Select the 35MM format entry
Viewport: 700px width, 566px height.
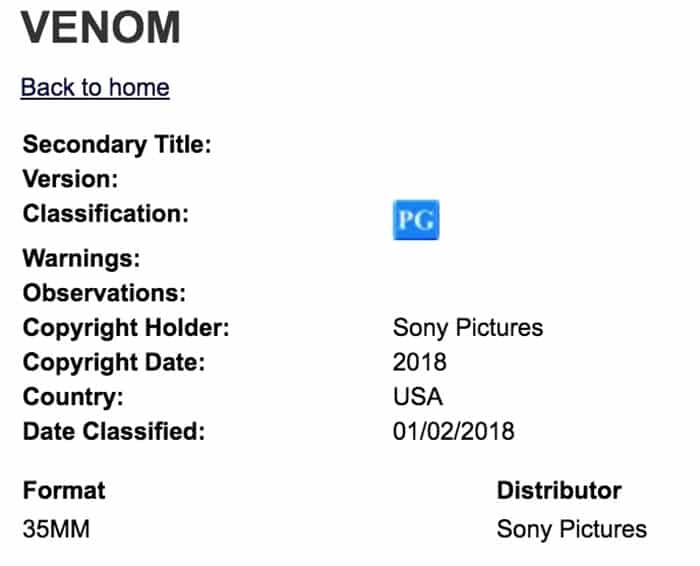point(57,528)
